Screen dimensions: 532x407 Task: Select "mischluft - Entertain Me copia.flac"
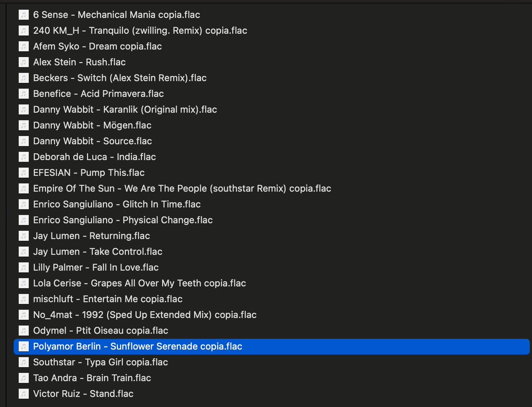pyautogui.click(x=108, y=299)
